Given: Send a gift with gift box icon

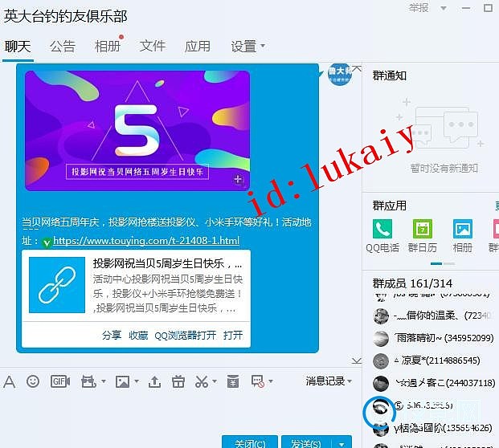Looking at the screenshot, I should pyautogui.click(x=178, y=381).
